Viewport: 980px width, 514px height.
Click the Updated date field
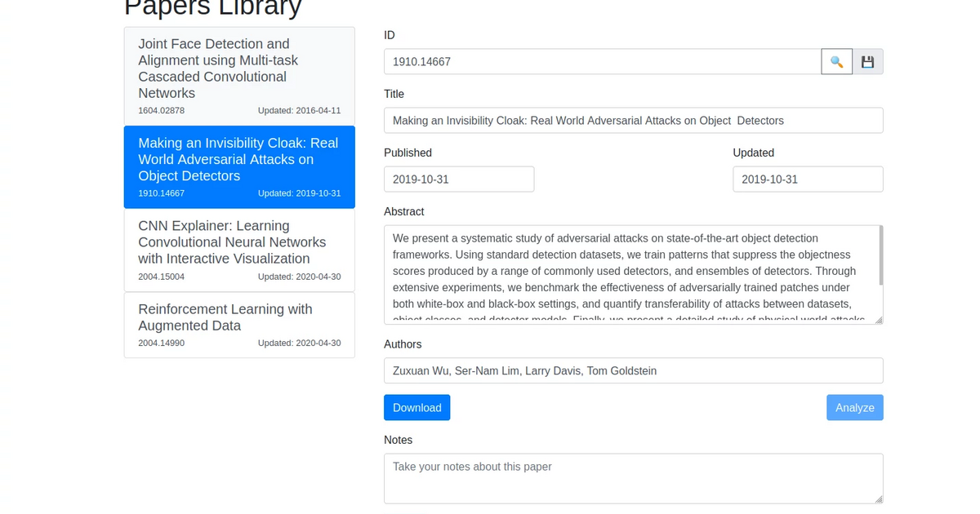(808, 179)
